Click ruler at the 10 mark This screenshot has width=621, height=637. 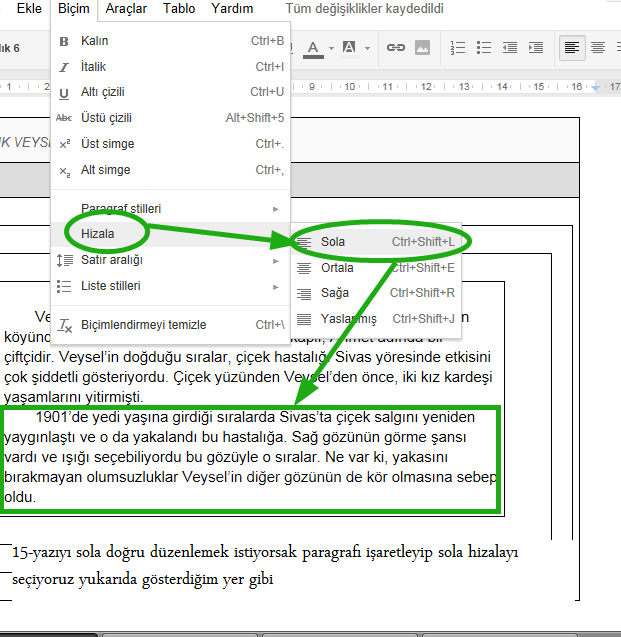pos(349,87)
